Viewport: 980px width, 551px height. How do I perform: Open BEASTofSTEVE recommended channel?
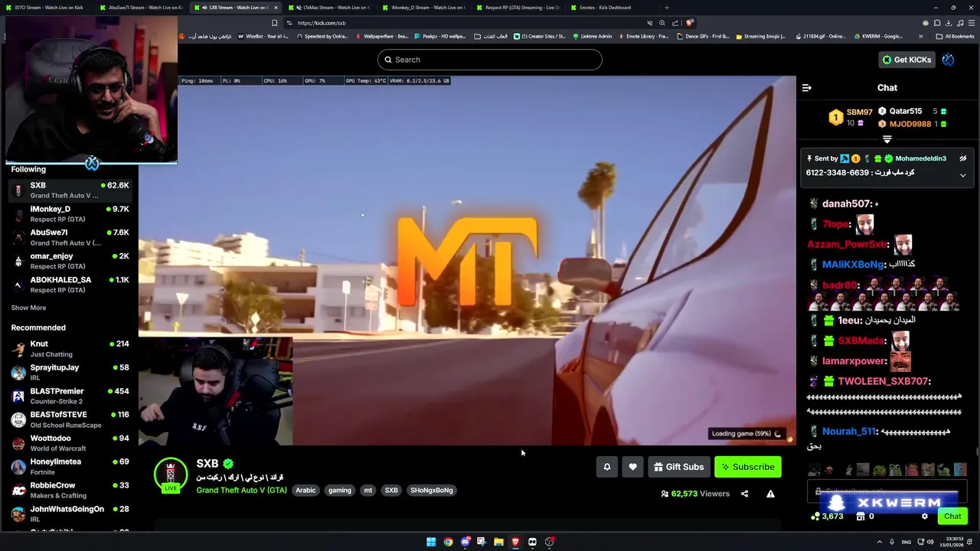click(x=69, y=419)
